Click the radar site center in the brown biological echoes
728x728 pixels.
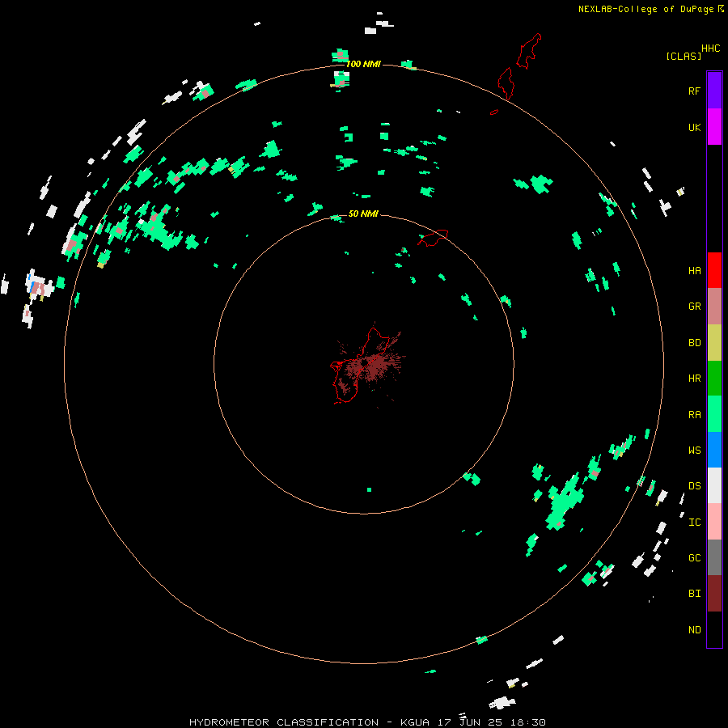[365, 362]
